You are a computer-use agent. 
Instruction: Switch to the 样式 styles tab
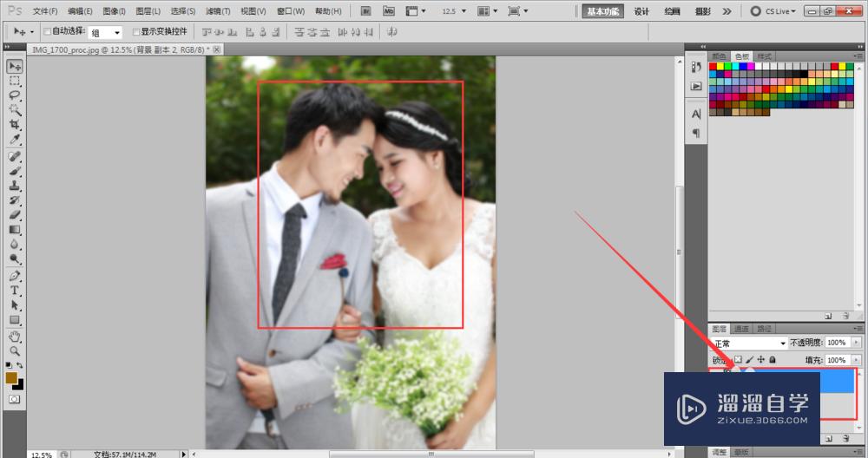(764, 56)
